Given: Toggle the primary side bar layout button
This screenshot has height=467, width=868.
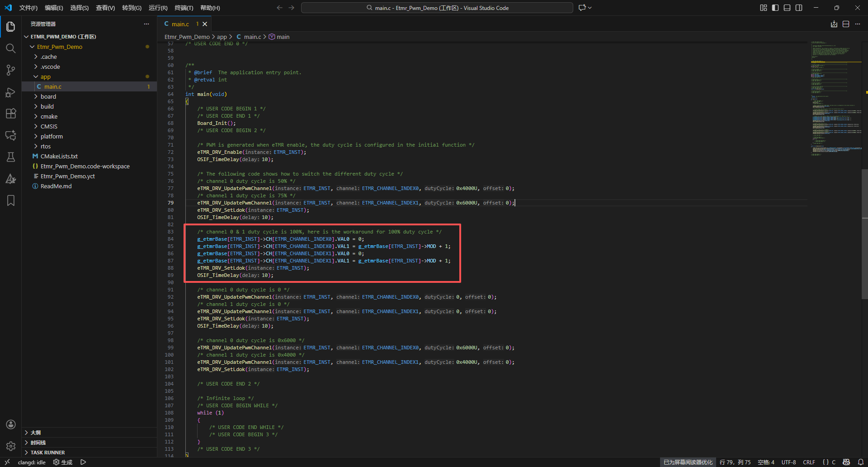Looking at the screenshot, I should (x=775, y=8).
